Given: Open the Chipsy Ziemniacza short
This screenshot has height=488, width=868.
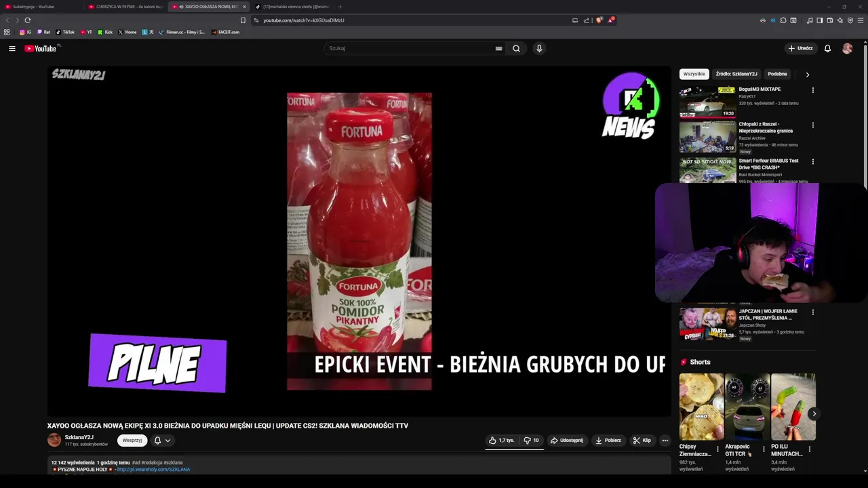Looking at the screenshot, I should [x=701, y=407].
